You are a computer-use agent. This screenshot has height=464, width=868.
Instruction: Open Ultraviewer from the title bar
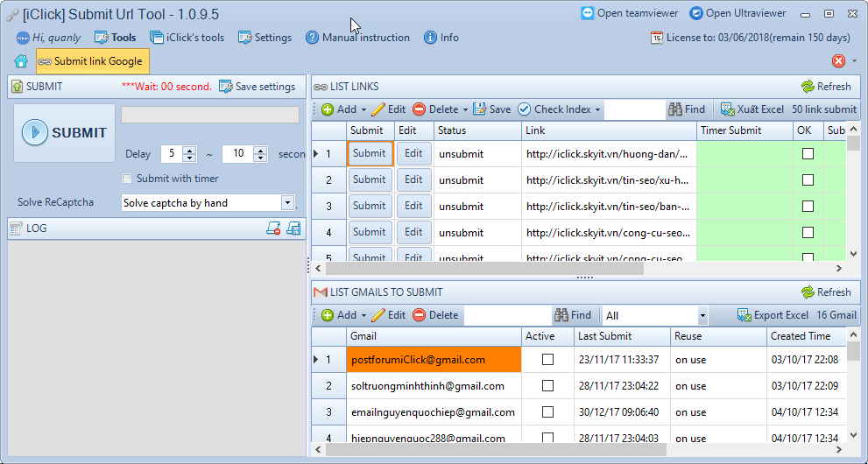737,13
